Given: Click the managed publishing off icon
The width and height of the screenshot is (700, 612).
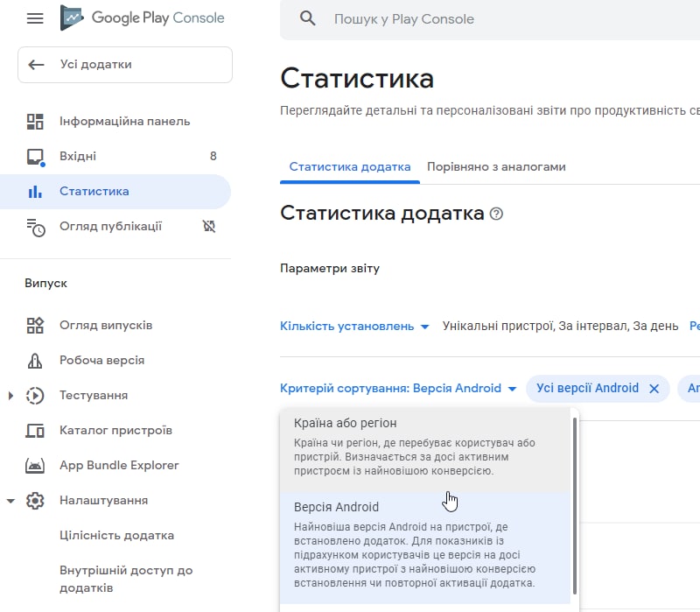Looking at the screenshot, I should coord(209,227).
